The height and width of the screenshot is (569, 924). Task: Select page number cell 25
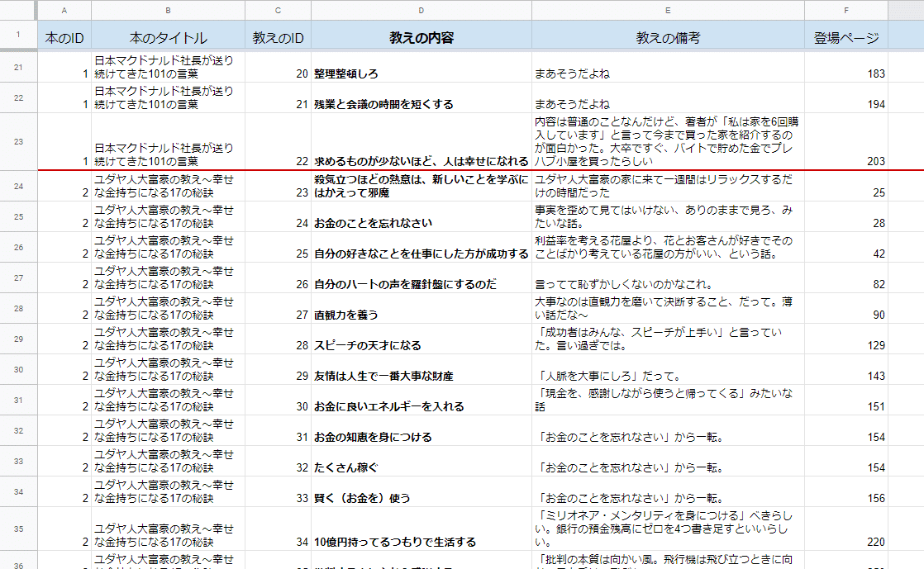coord(846,186)
